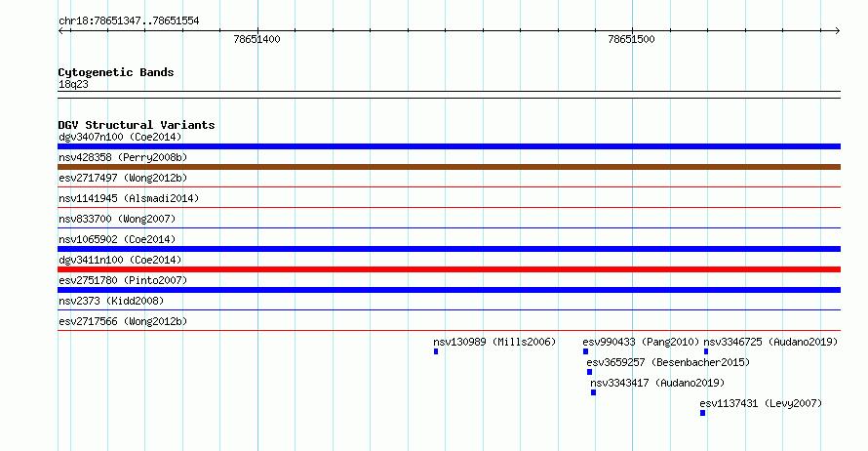Open the nsv1141945 (Alsmadi2014) variant label
Viewport: 868px width, 451px height.
pos(129,198)
